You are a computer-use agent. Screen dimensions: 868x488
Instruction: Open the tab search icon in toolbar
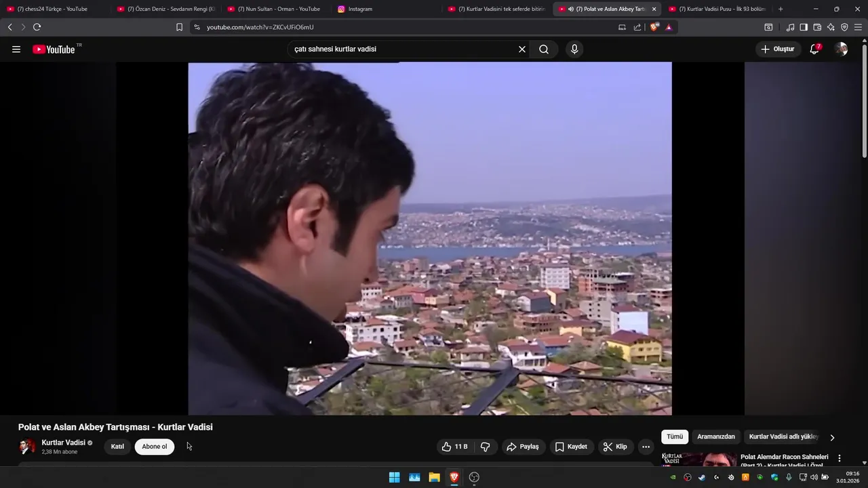(x=768, y=27)
